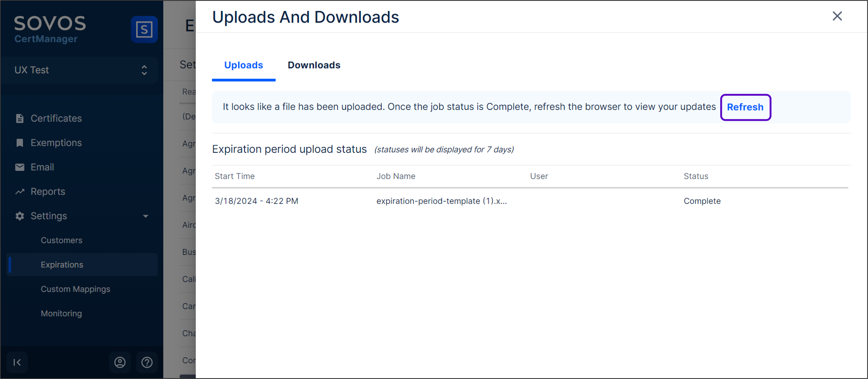Collapse sidebar with the arrow icon
Screen dimensions: 868x379
[17, 362]
